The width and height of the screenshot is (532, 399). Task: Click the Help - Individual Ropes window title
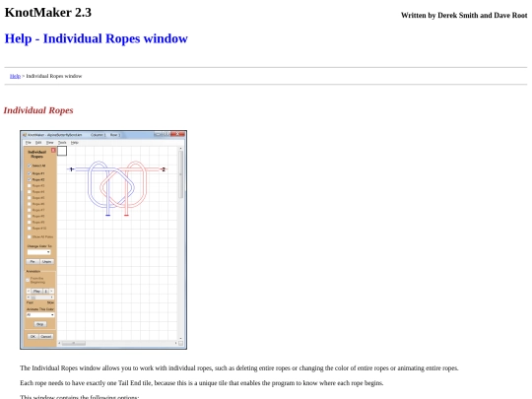tap(96, 38)
